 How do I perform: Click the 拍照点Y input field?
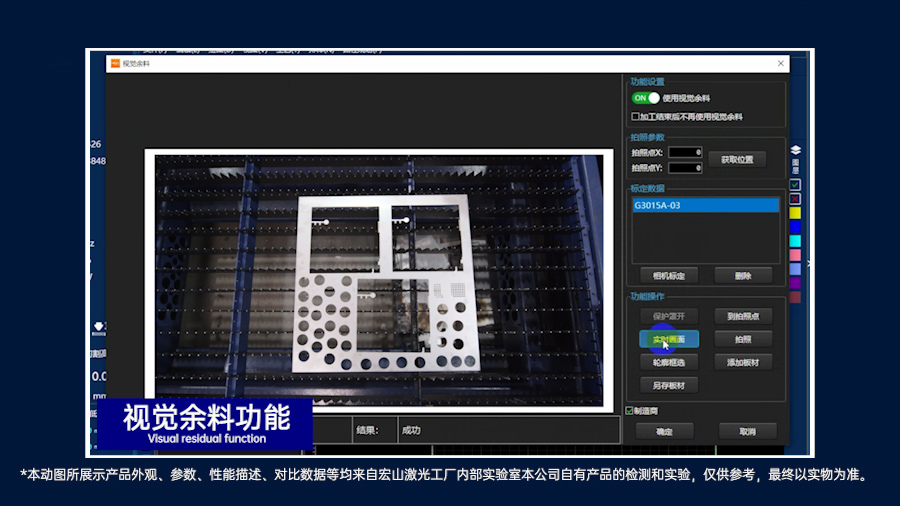tap(685, 168)
